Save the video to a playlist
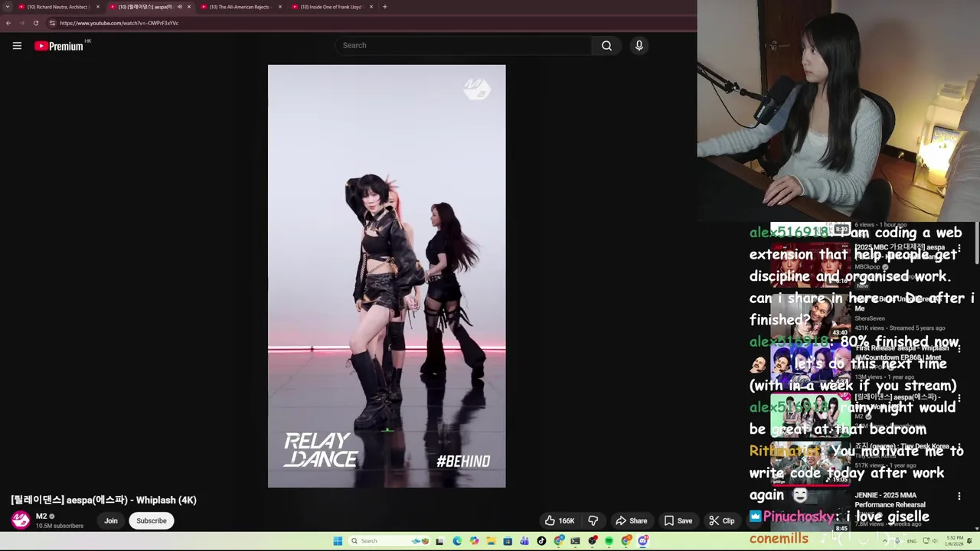 [678, 520]
